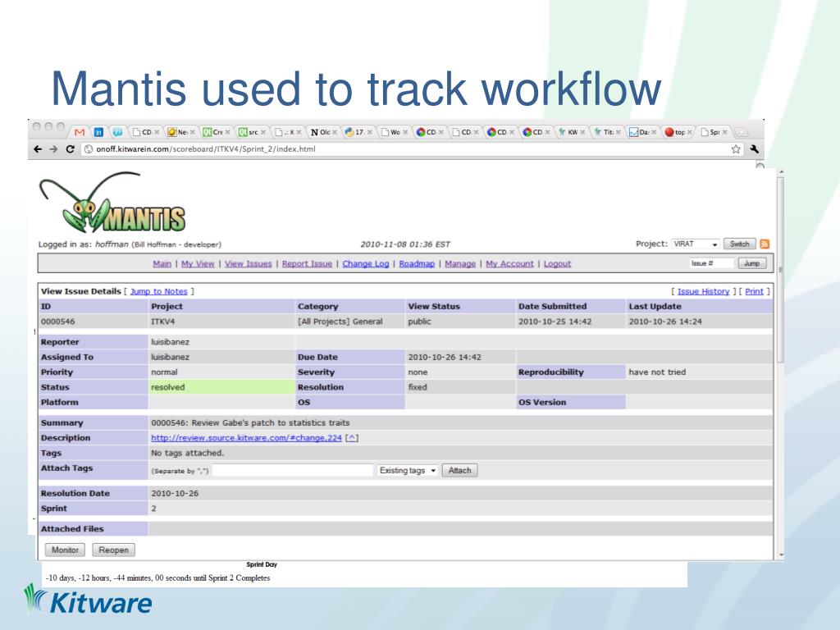Open the View Issues link

pyautogui.click(x=248, y=263)
